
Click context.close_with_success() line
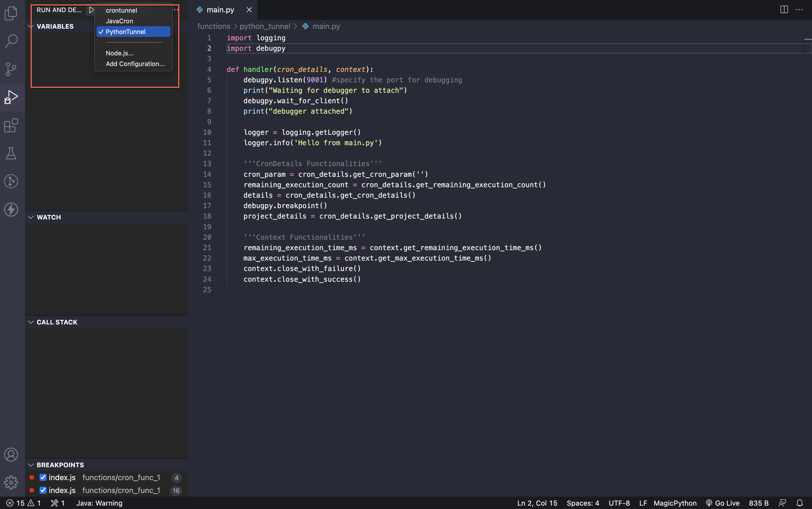(302, 279)
